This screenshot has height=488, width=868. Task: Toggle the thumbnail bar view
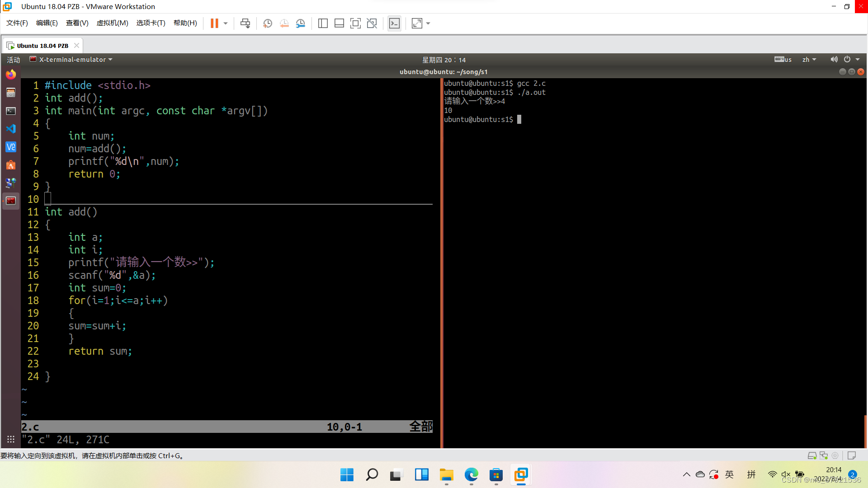339,23
